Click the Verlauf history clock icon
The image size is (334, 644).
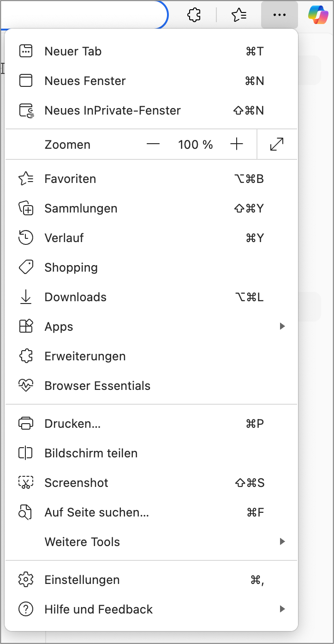tap(26, 238)
